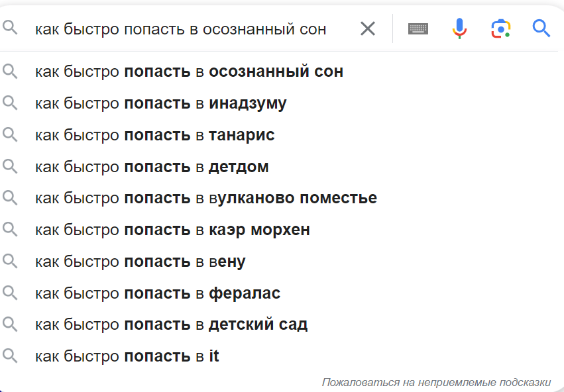Select the suggestion ending in 'детдом'
564x392 pixels.
[152, 167]
